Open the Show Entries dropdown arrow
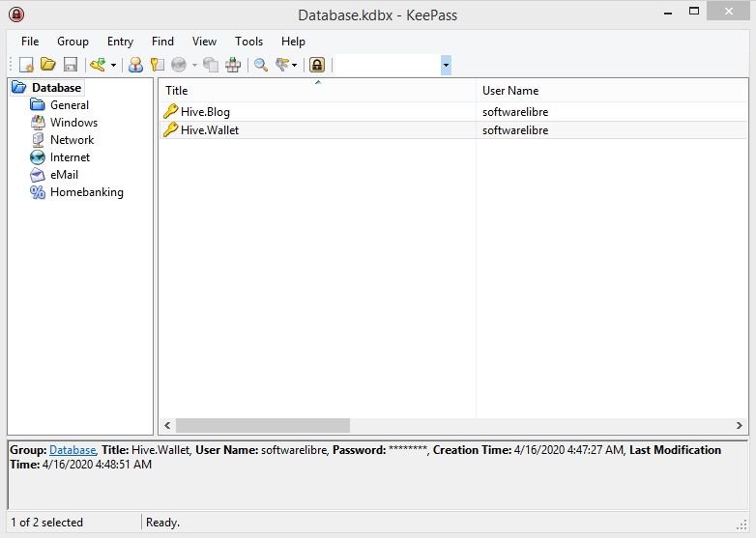756x538 pixels. [x=294, y=65]
